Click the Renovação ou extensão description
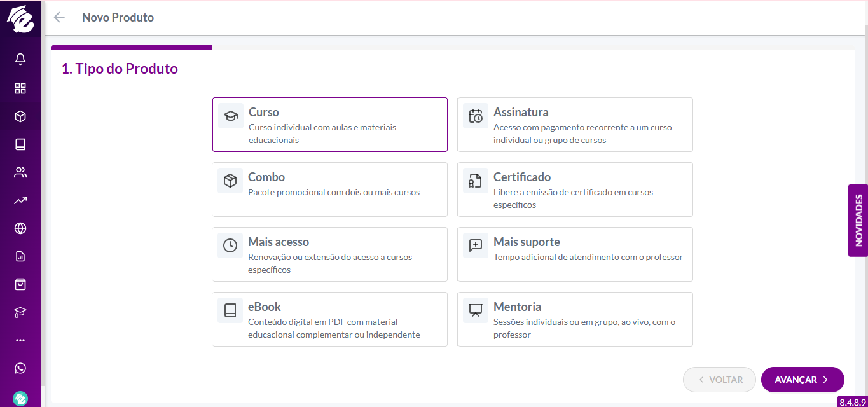868x407 pixels. click(330, 263)
